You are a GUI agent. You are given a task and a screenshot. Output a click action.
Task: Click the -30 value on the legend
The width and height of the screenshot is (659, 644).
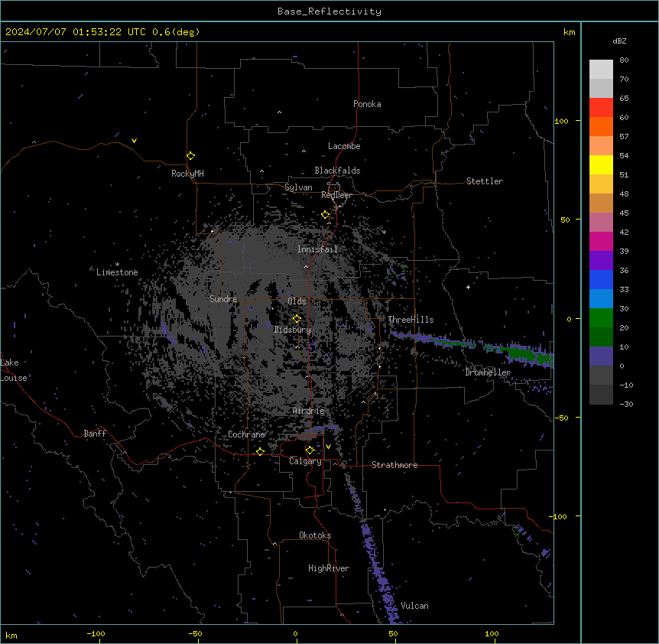626,404
